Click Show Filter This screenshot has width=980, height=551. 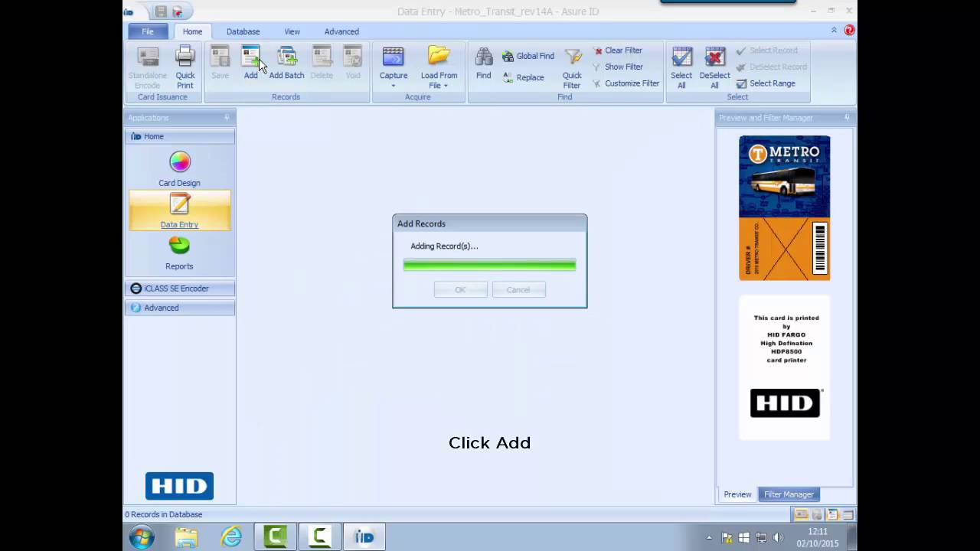(x=617, y=67)
